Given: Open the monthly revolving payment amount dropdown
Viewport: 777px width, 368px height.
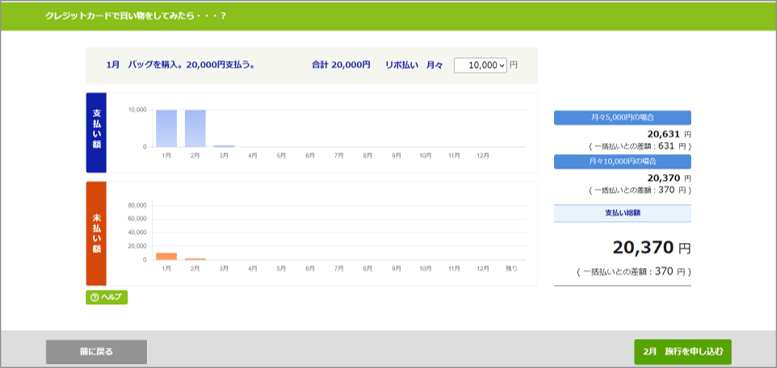Looking at the screenshot, I should (480, 65).
